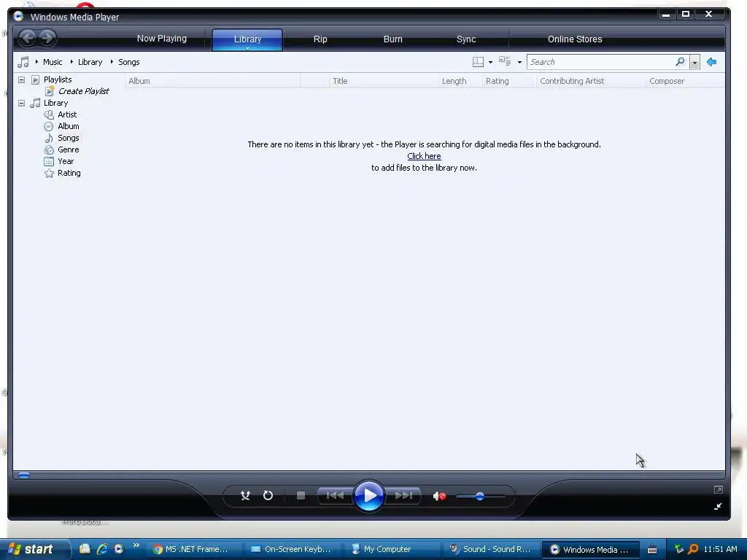747x560 pixels.
Task: Expand the Quick Launch chevron
Action: (136, 545)
